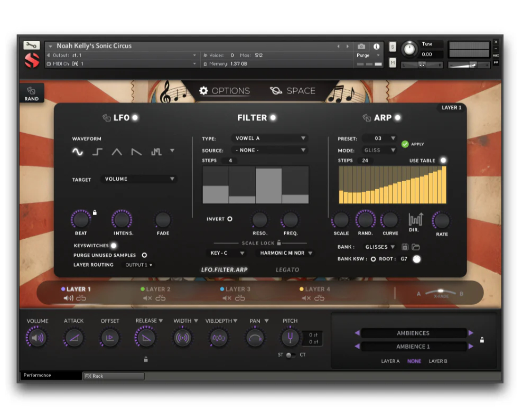522x420 pixels.
Task: Open the LEGATO page tab
Action: click(287, 269)
